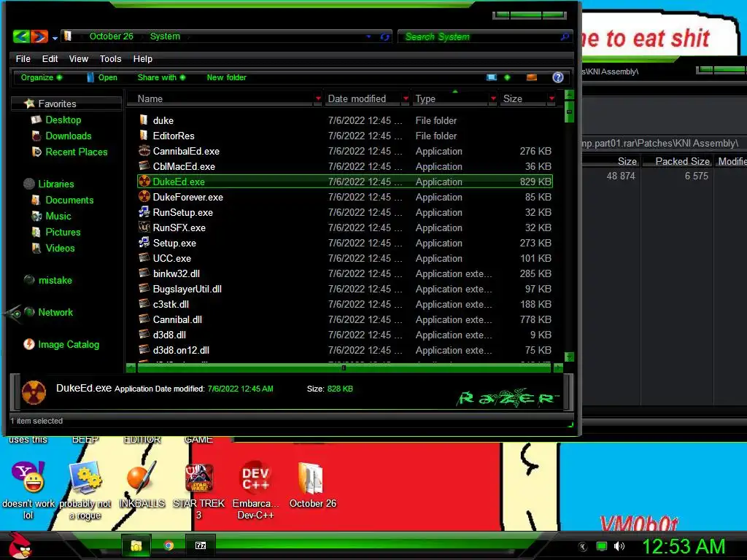747x560 pixels.
Task: Click the change view icon in toolbar
Action: (492, 77)
